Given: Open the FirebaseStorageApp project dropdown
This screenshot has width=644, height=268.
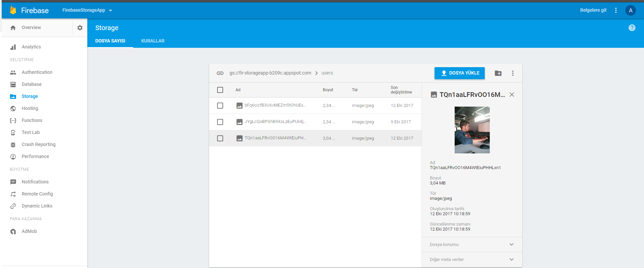Looking at the screenshot, I should tap(87, 10).
